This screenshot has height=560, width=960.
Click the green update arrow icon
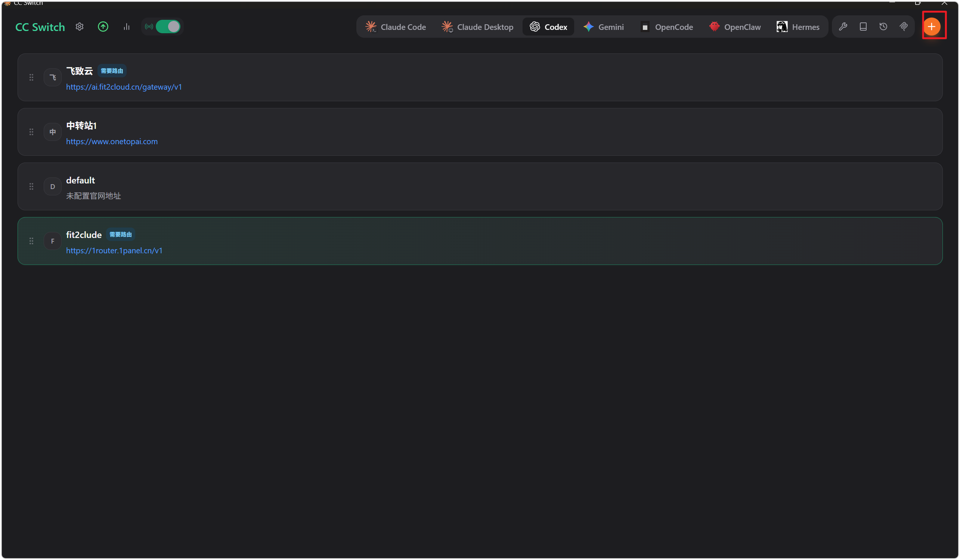[x=103, y=27]
